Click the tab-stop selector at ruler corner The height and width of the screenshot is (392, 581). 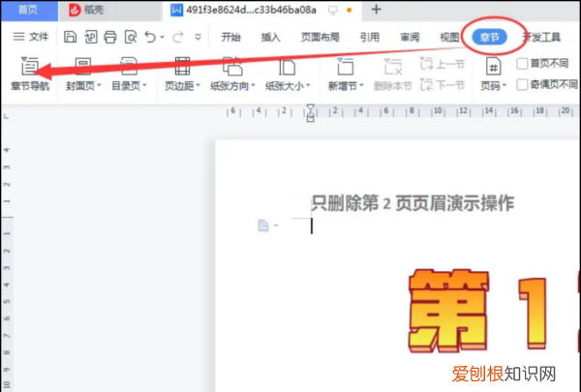point(6,116)
